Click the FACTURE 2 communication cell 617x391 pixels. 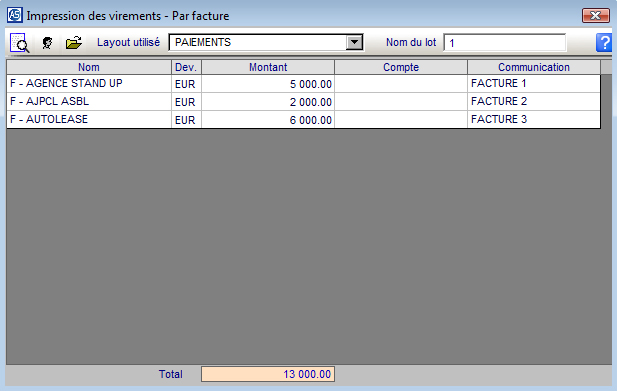coord(534,101)
